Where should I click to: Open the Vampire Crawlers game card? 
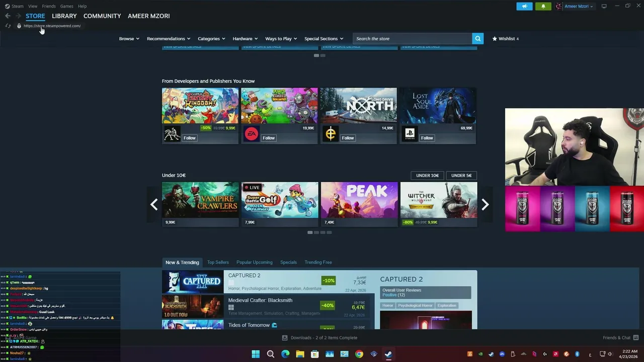click(x=200, y=204)
